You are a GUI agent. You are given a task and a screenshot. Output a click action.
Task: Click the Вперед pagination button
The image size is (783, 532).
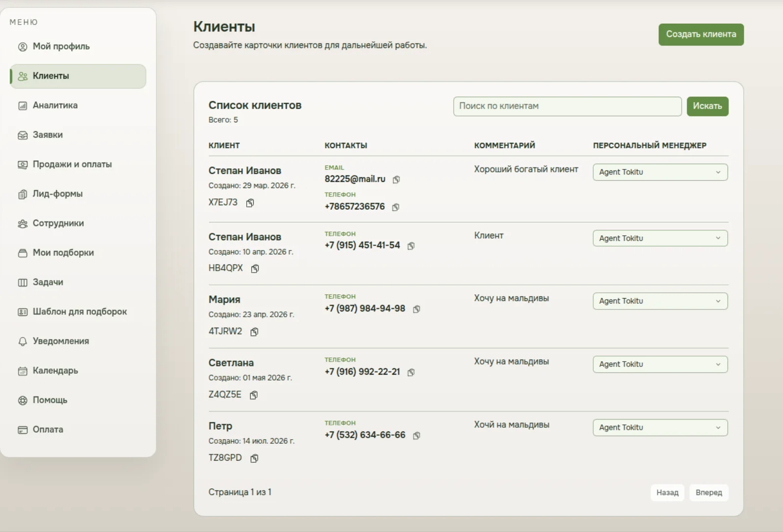[709, 493]
